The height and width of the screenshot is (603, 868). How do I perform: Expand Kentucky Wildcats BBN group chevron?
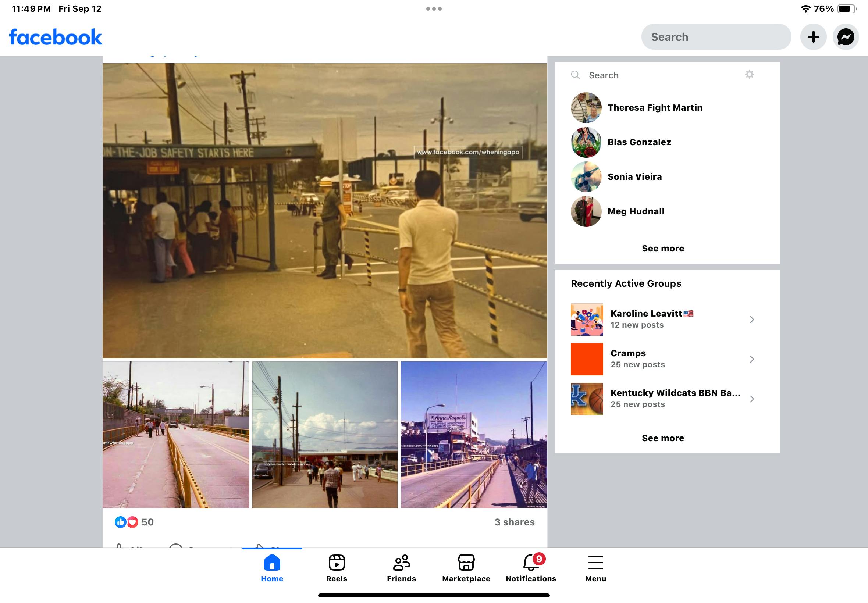752,399
